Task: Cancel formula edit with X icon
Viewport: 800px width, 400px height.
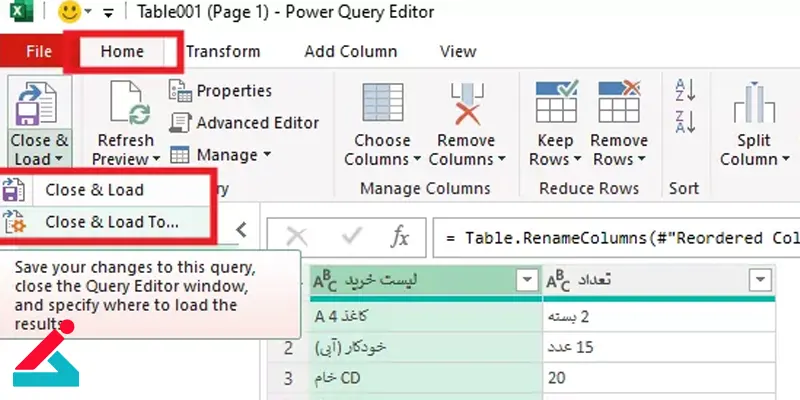Action: 297,237
